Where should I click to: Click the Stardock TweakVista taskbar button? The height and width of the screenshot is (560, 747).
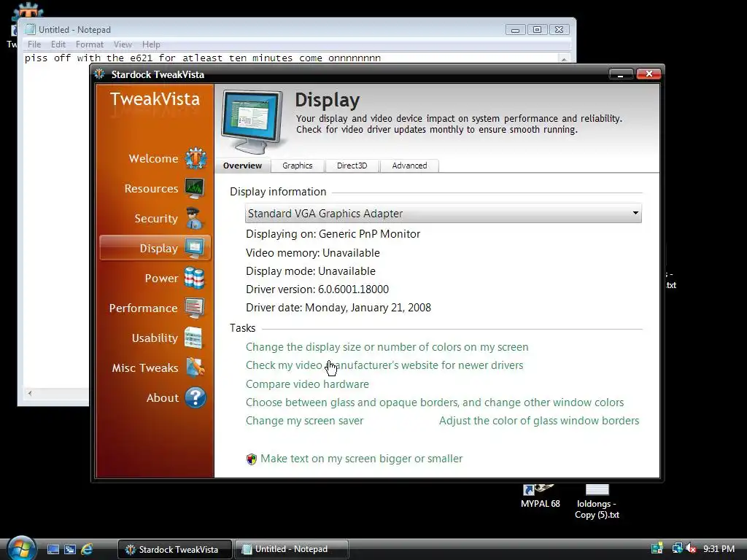coord(175,549)
